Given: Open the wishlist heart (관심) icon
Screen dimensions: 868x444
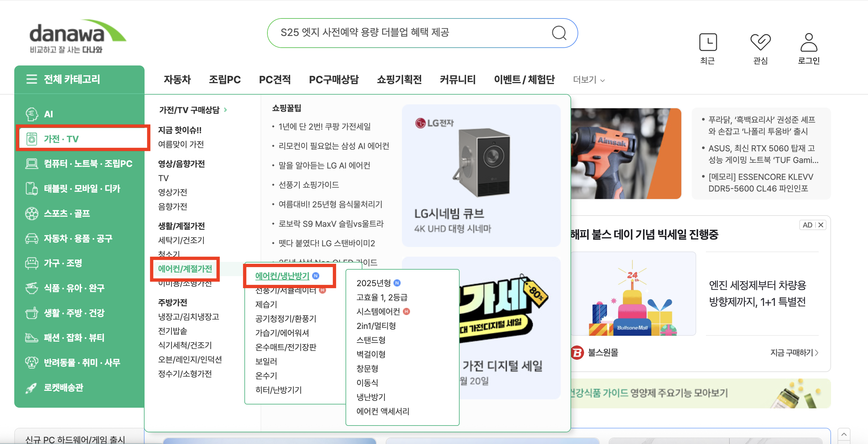Looking at the screenshot, I should (760, 42).
